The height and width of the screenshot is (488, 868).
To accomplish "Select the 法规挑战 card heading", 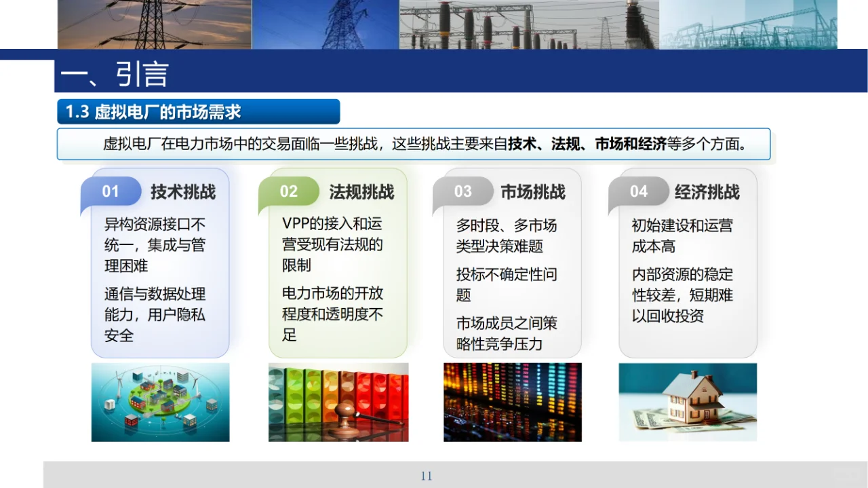I will (x=361, y=192).
